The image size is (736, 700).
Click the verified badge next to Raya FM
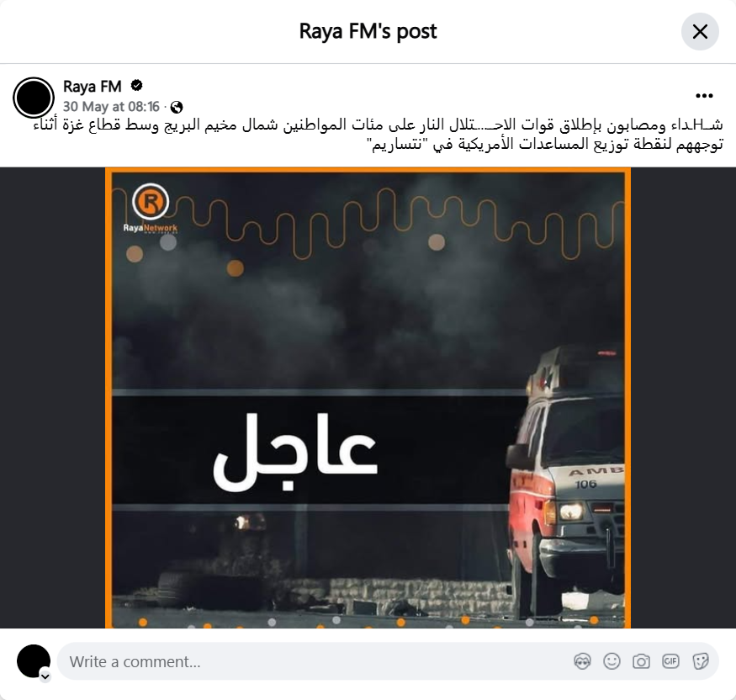pos(136,86)
